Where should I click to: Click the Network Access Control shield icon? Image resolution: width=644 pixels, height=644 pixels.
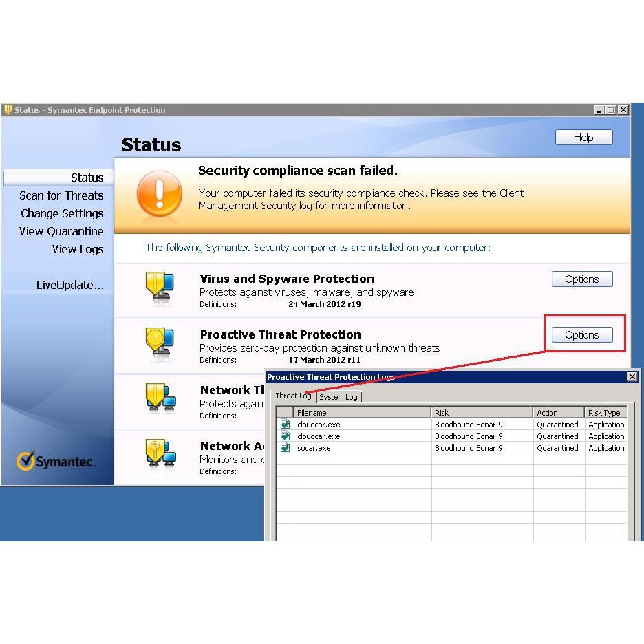160,455
